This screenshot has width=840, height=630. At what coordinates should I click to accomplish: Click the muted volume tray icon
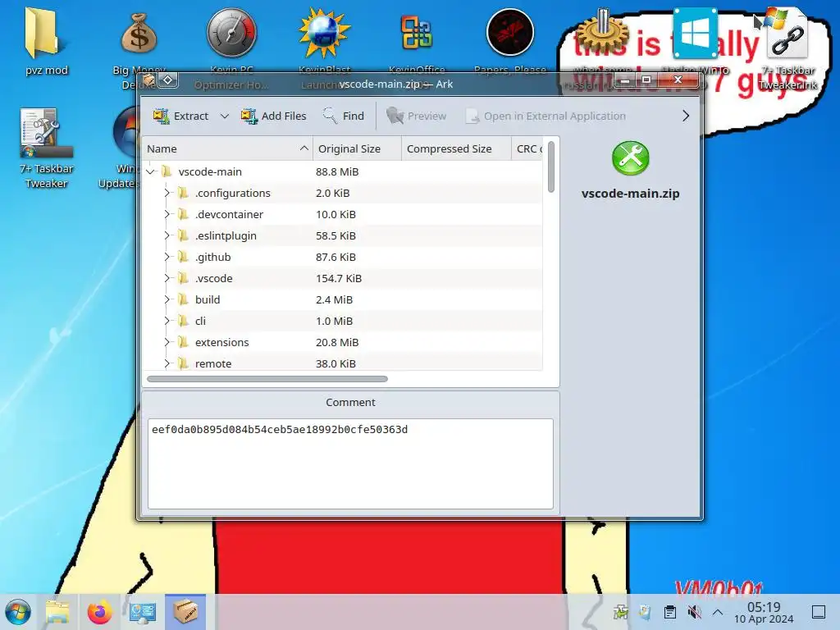(694, 612)
